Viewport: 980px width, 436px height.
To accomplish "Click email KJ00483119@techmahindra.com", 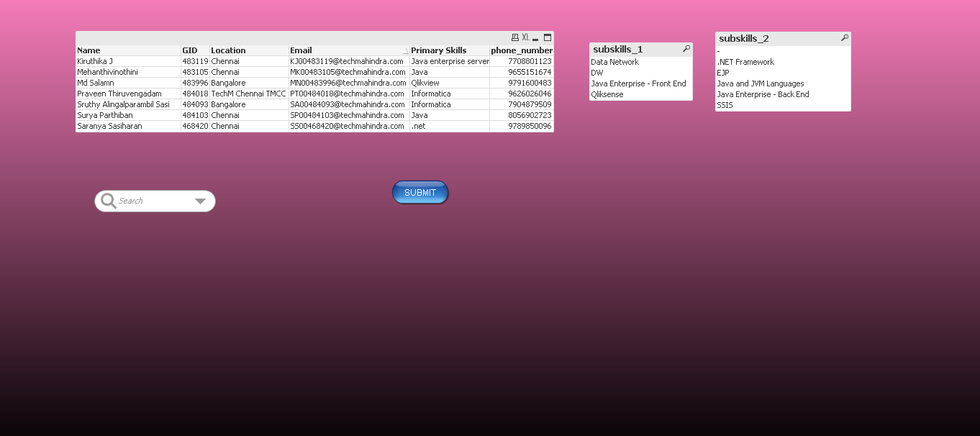I will click(x=349, y=61).
